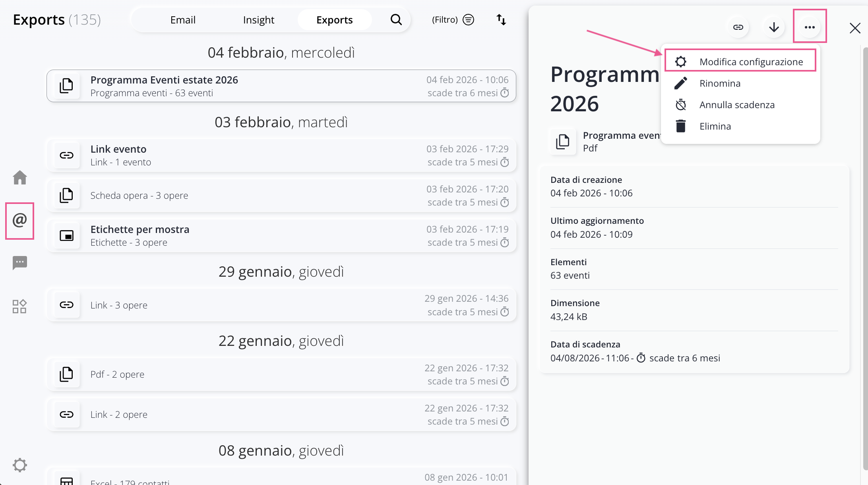Open settings gear in the sidebar
The width and height of the screenshot is (868, 485).
click(x=20, y=465)
